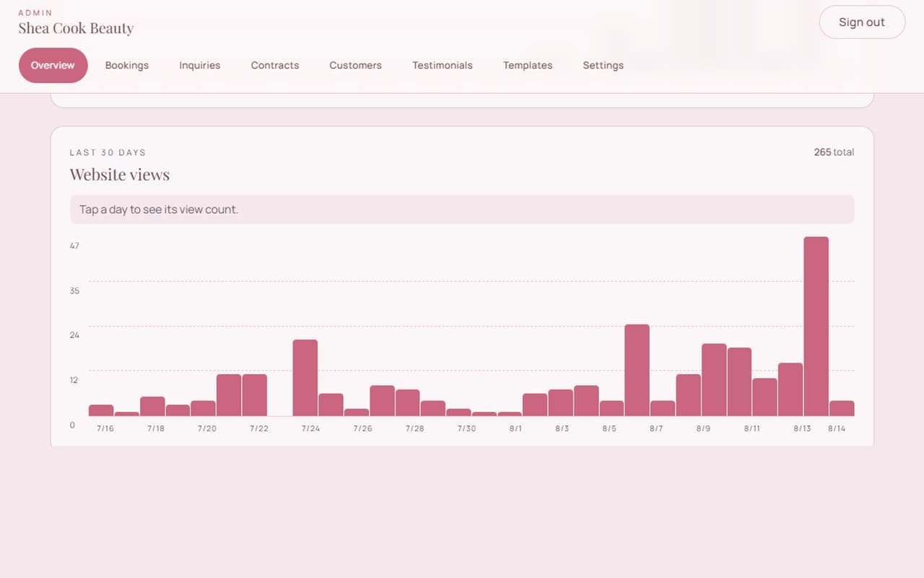Select the 8/5 bar in the chart
Image resolution: width=924 pixels, height=578 pixels.
tap(612, 408)
